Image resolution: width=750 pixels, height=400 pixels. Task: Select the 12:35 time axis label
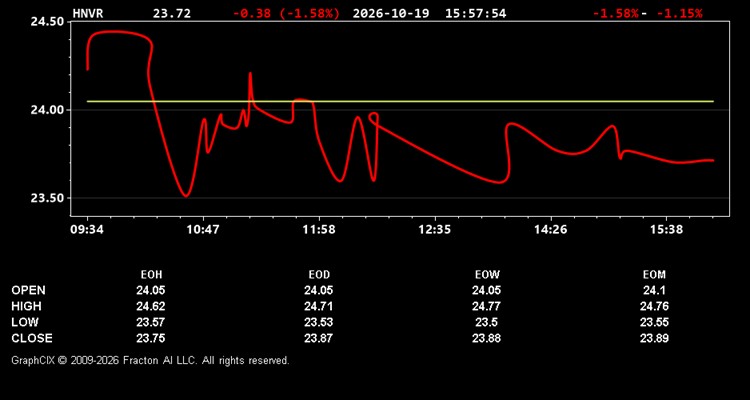[435, 230]
